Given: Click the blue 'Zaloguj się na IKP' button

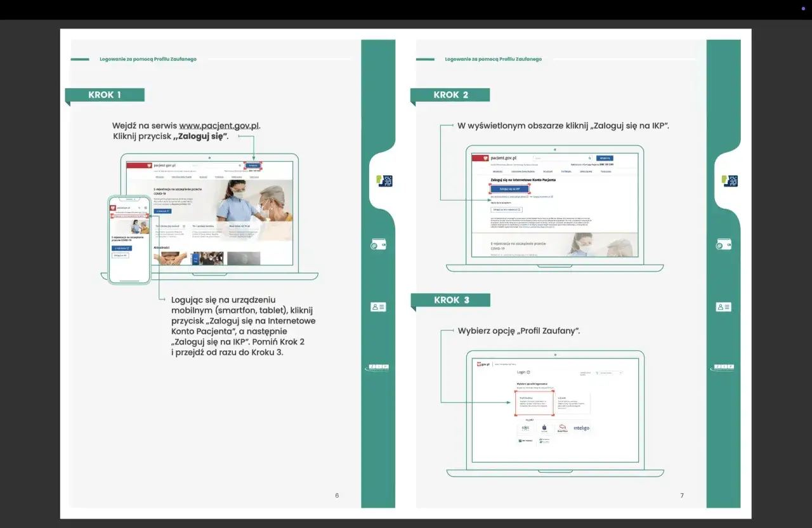Looking at the screenshot, I should [x=509, y=188].
